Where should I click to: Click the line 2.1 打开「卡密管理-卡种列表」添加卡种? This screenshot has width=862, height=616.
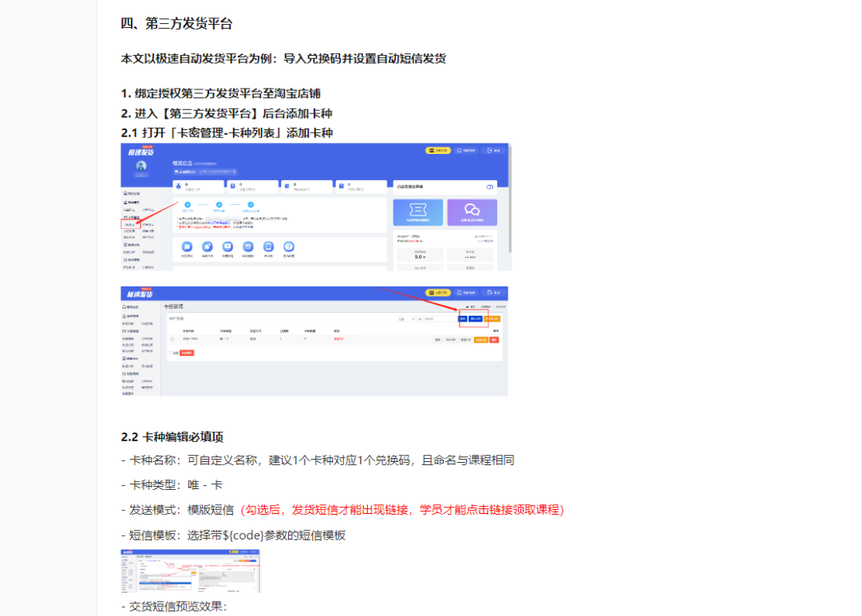pos(227,133)
